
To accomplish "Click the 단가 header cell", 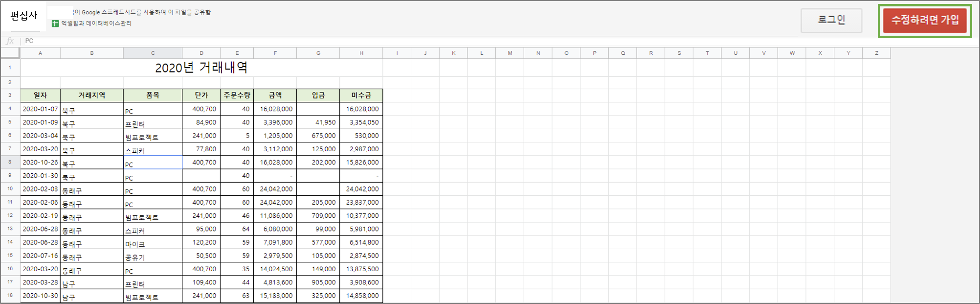I will point(201,95).
